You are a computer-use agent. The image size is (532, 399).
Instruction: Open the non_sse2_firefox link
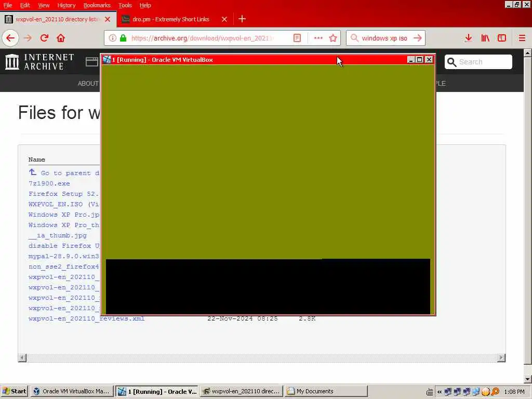coord(64,267)
